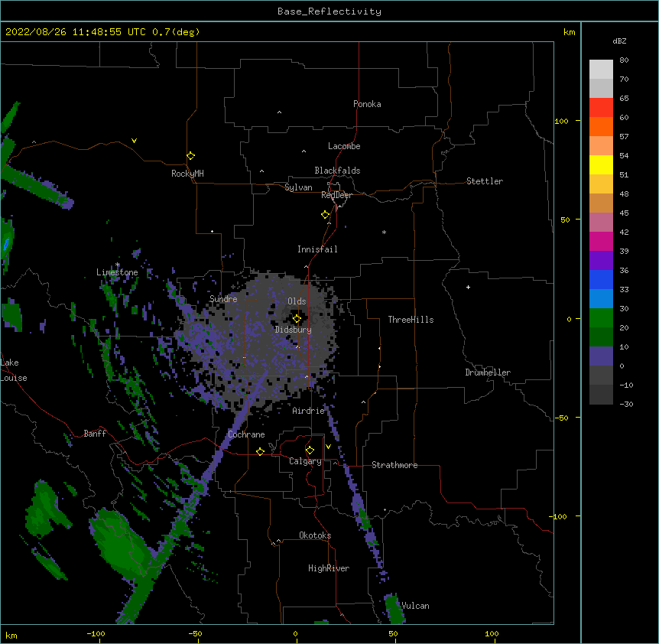Click the 50 tick on the bottom axis

[393, 633]
